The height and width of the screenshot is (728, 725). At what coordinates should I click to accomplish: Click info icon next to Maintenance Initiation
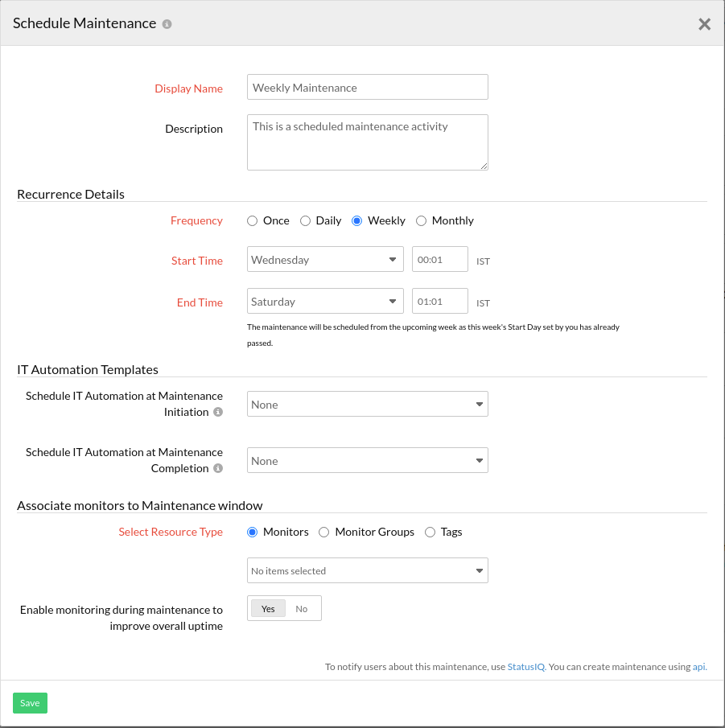[x=218, y=412]
